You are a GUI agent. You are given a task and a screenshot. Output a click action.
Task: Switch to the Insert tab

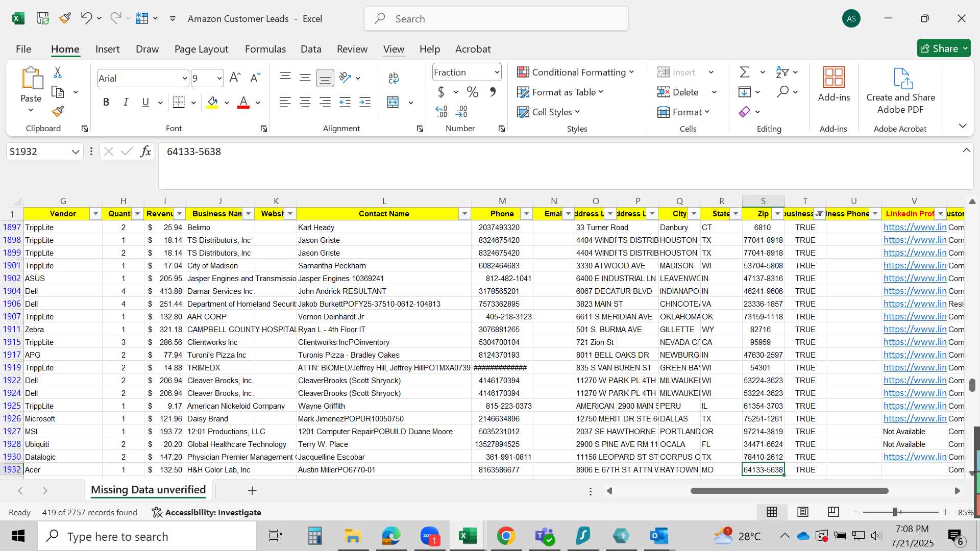point(107,49)
